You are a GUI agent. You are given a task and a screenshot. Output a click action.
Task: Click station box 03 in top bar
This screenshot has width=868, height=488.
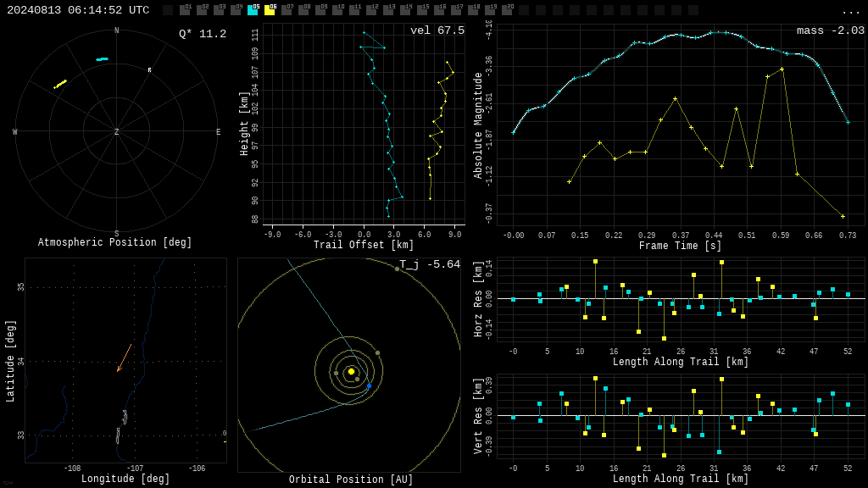click(x=220, y=10)
